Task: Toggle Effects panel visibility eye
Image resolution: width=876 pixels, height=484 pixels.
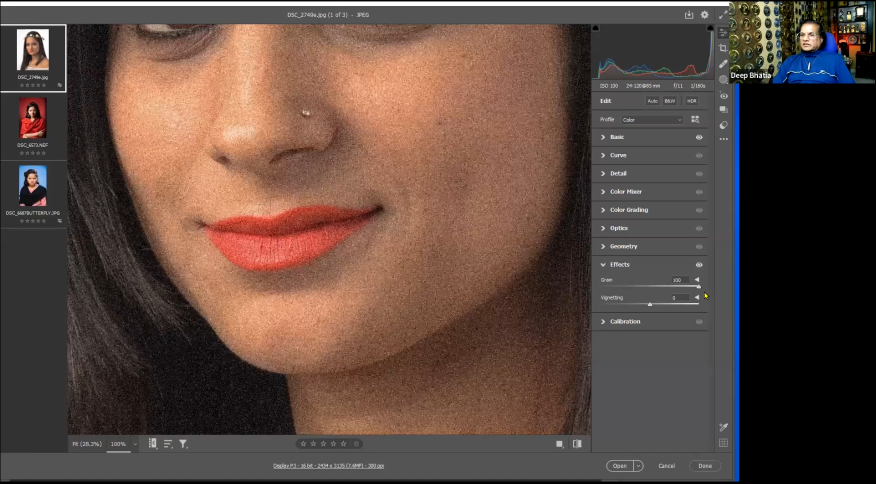Action: tap(699, 265)
